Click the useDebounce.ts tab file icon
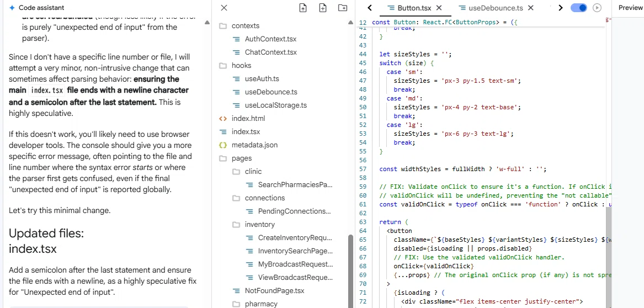Image resolution: width=644 pixels, height=308 pixels. point(462,8)
